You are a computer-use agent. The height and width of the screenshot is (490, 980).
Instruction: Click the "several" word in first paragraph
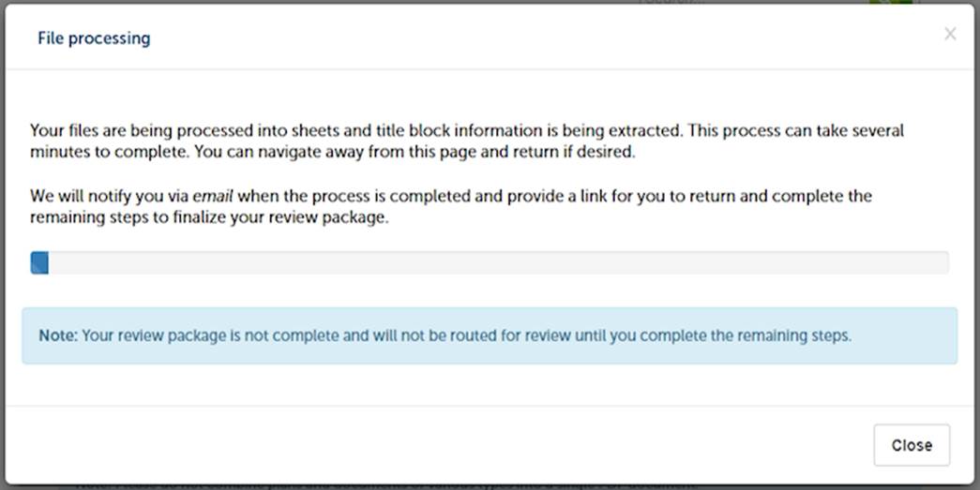click(x=876, y=131)
